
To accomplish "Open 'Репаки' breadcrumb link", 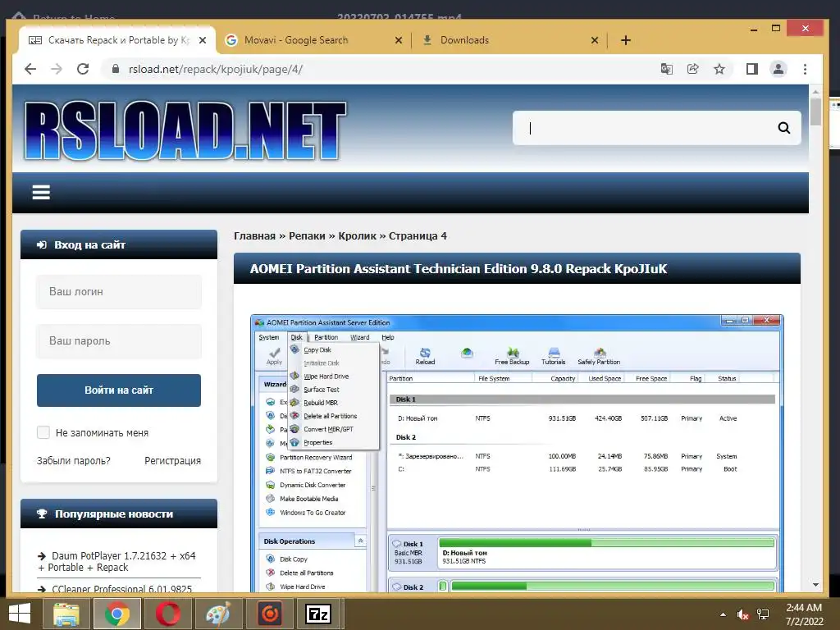I will click(307, 236).
